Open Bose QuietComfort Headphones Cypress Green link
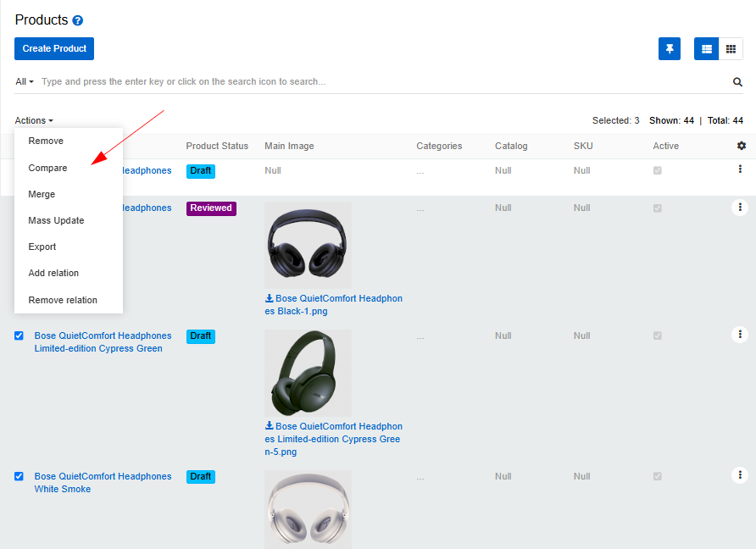Viewport: 756px width, 549px height. point(103,341)
